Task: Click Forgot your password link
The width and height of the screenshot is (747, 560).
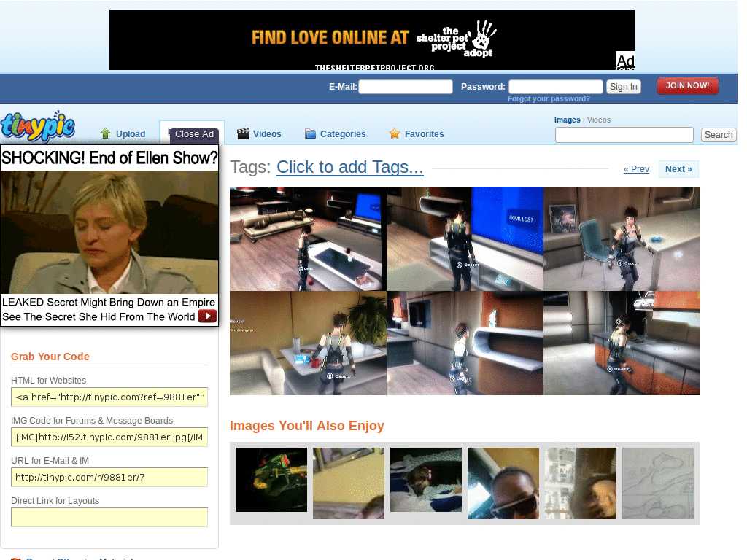Action: coord(549,98)
